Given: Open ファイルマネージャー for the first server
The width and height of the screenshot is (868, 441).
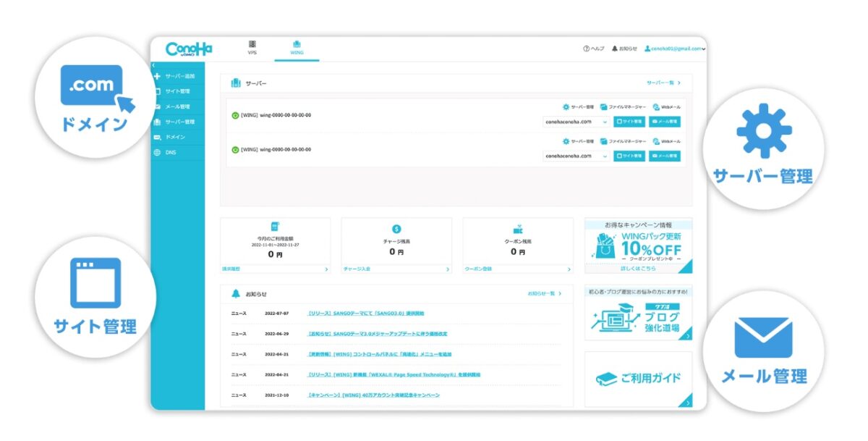Looking at the screenshot, I should 604,107.
